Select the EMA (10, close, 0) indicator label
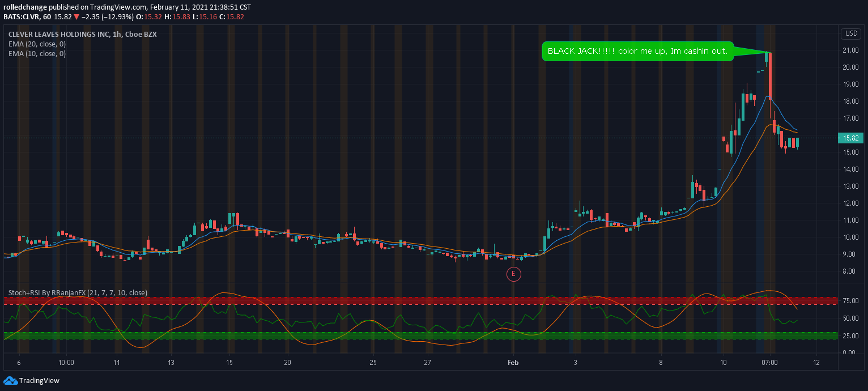Image resolution: width=868 pixels, height=391 pixels. click(37, 53)
